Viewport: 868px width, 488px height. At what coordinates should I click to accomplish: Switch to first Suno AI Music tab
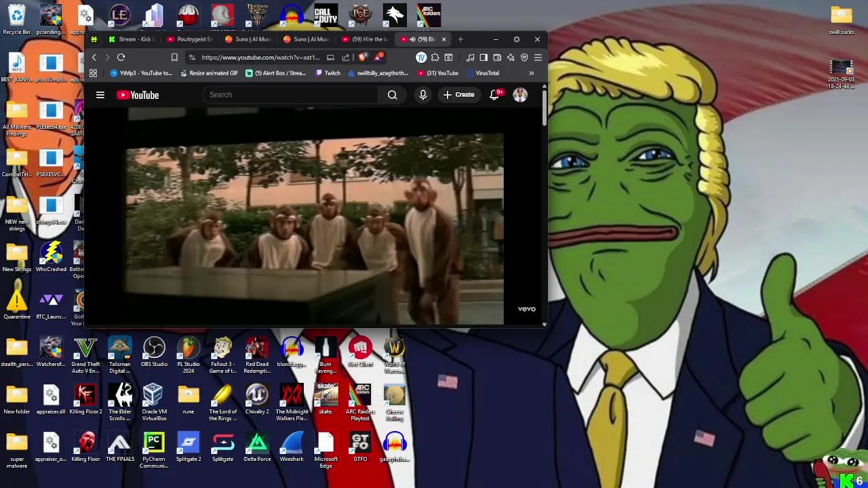(248, 39)
